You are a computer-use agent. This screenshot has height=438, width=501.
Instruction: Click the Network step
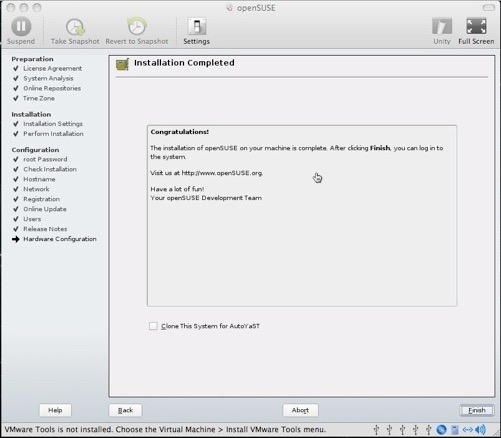tap(36, 189)
